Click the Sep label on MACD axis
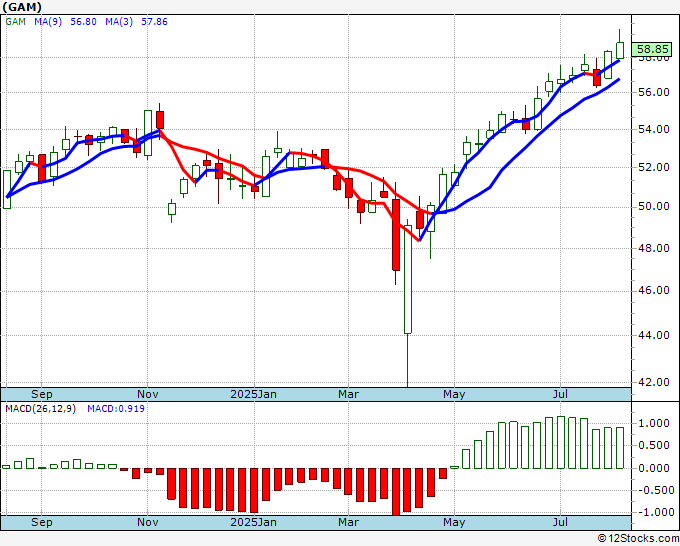Screen dimensions: 680x546 (x=42, y=522)
